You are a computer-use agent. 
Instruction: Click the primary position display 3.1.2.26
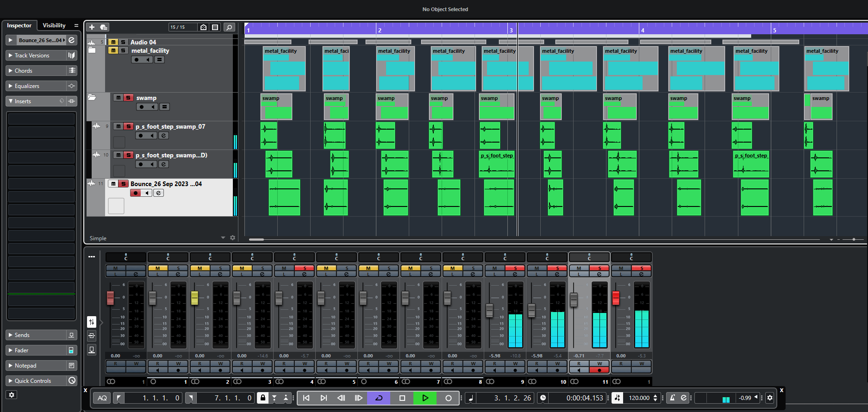[x=512, y=398]
